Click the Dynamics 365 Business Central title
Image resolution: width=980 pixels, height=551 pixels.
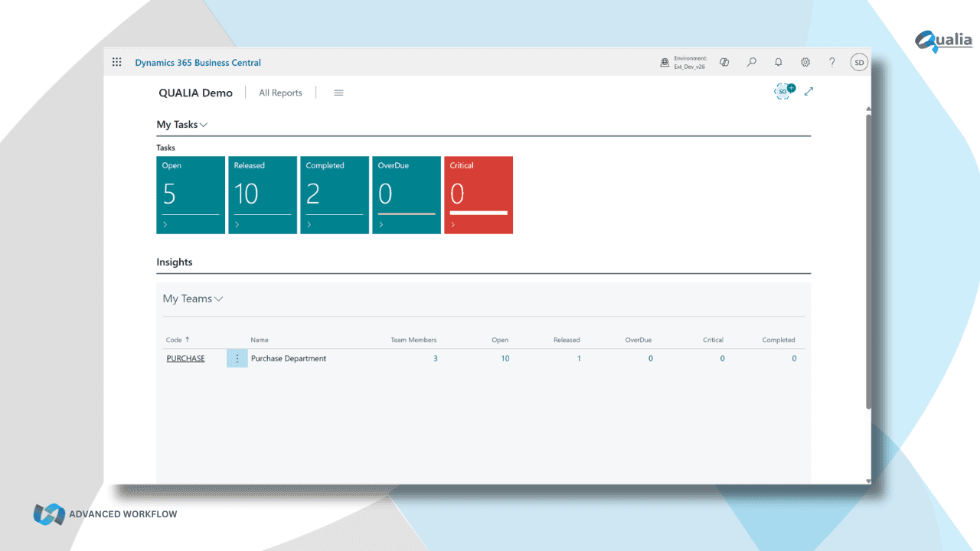[x=198, y=63]
